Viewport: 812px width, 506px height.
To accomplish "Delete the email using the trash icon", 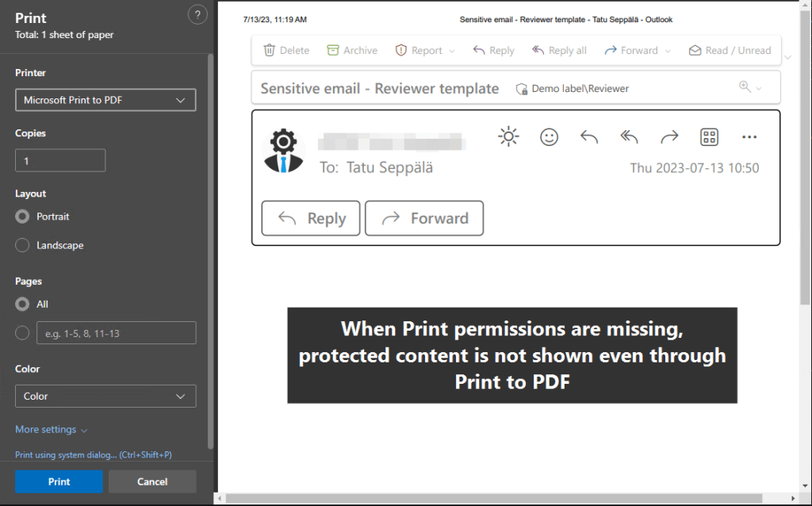I will tap(269, 50).
